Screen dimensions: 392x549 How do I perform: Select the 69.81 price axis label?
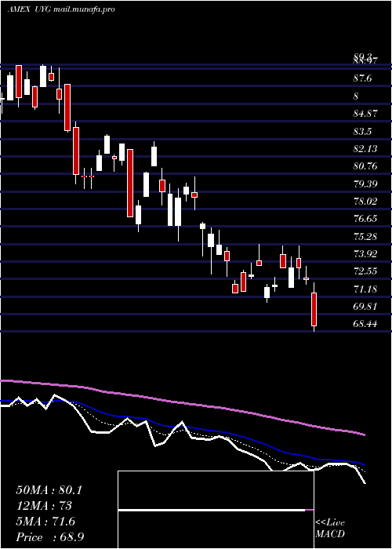[x=365, y=307]
